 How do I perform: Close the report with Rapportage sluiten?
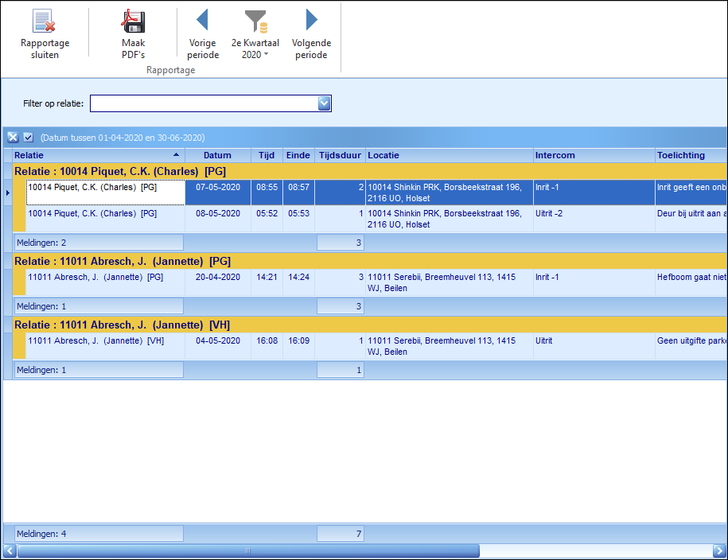tap(45, 34)
